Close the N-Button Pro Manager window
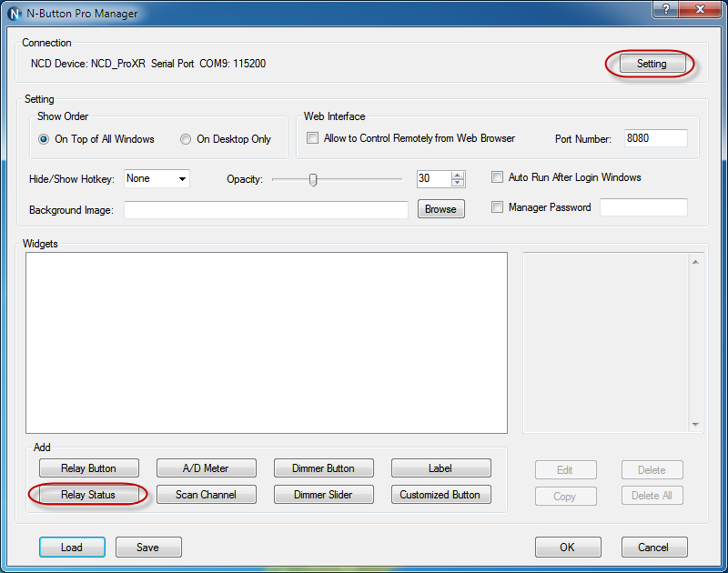The height and width of the screenshot is (573, 728). tap(700, 9)
